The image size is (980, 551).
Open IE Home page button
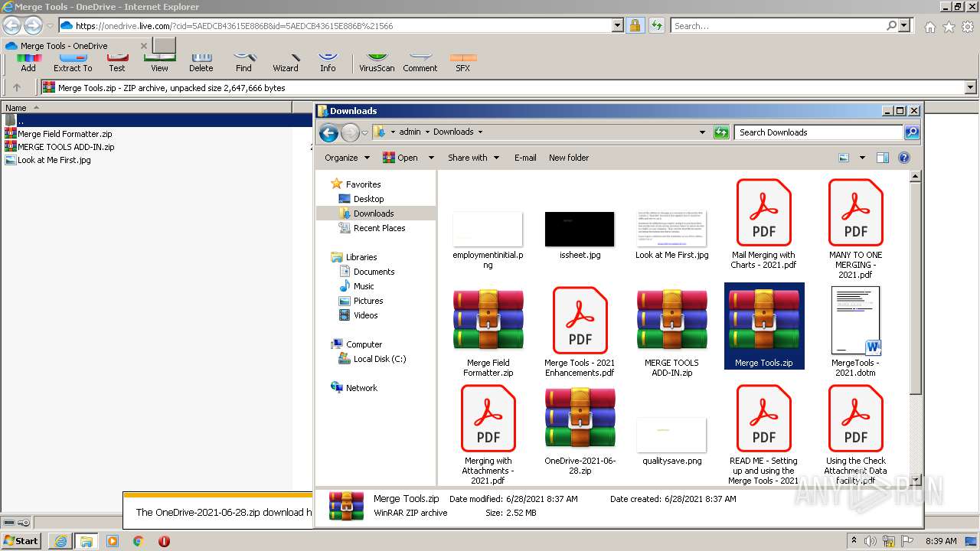click(930, 27)
